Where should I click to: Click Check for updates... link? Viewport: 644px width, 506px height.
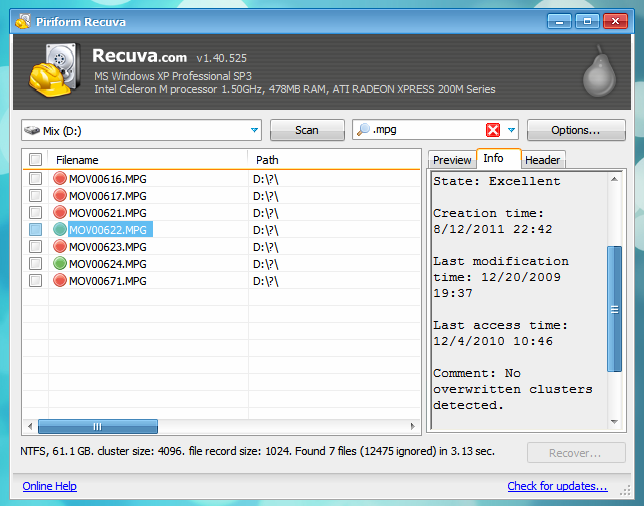557,486
